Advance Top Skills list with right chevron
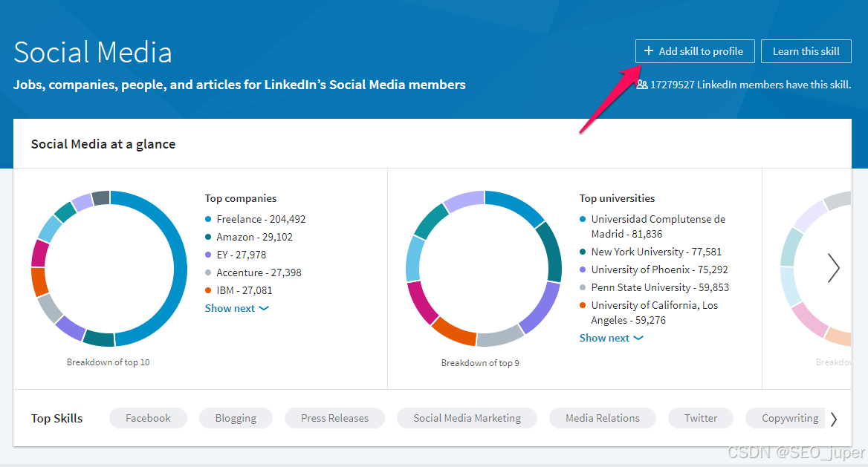 click(x=834, y=419)
